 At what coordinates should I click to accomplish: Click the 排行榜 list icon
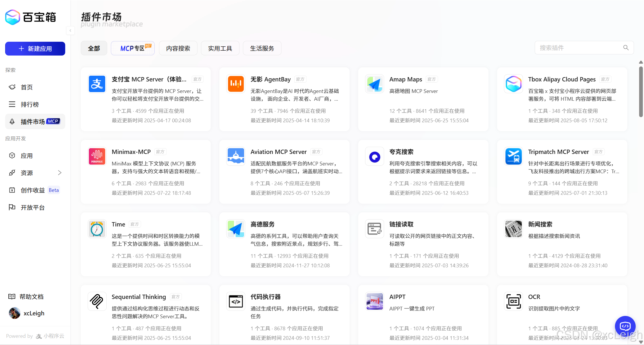click(x=12, y=104)
